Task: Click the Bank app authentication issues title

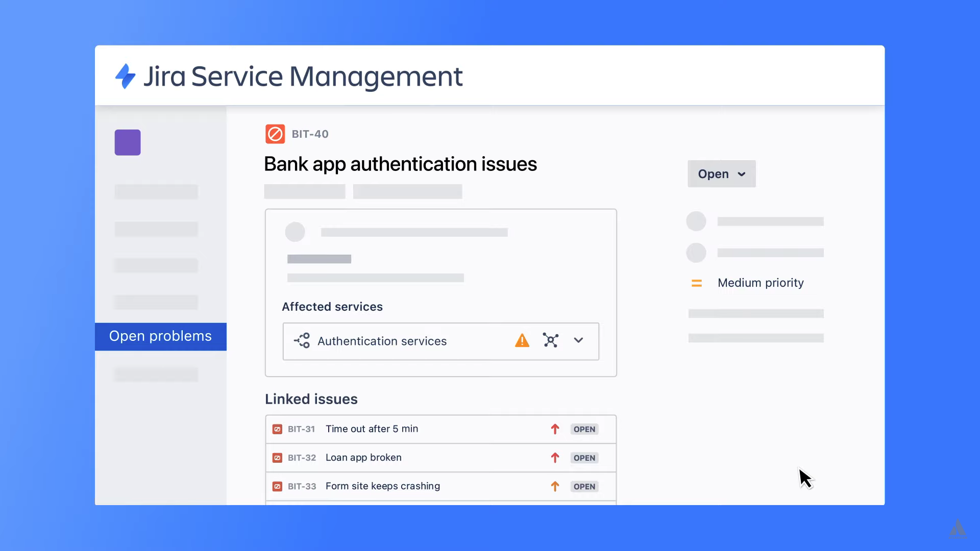Action: pyautogui.click(x=400, y=164)
